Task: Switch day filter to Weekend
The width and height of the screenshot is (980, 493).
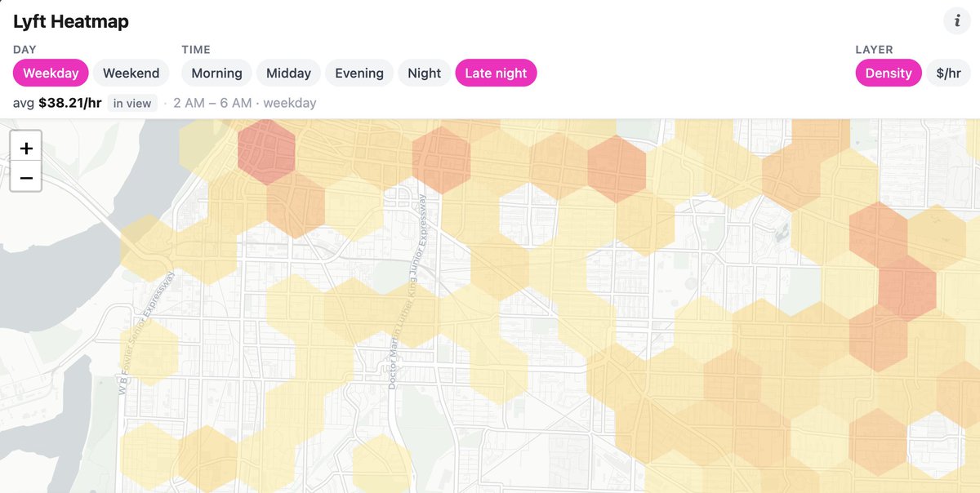Action: pos(131,73)
